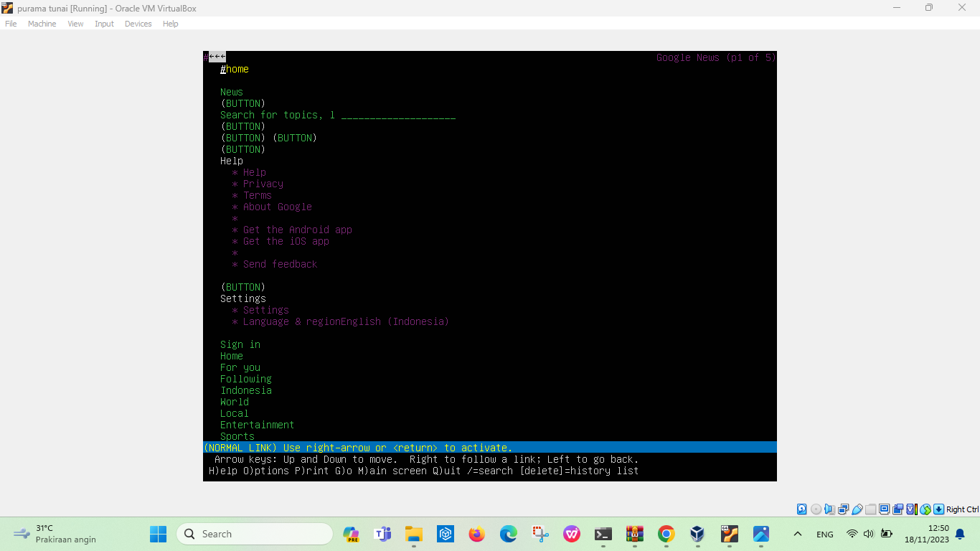Open the audio indicator in VirtualBox status bar
The height and width of the screenshot is (551, 980).
pos(829,509)
